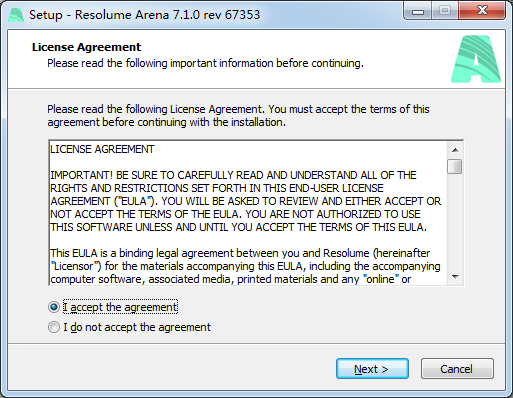Choose "I do not accept the agreement" option
The height and width of the screenshot is (398, 513).
point(54,327)
